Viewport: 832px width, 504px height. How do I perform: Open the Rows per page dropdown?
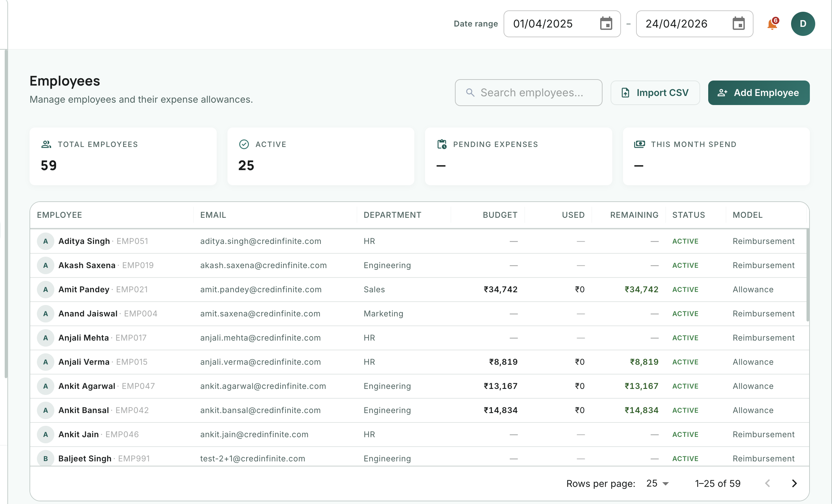click(657, 484)
